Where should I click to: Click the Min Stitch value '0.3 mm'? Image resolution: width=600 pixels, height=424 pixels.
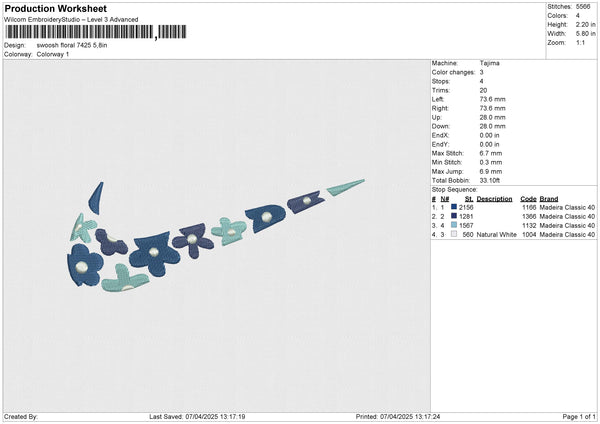(491, 162)
